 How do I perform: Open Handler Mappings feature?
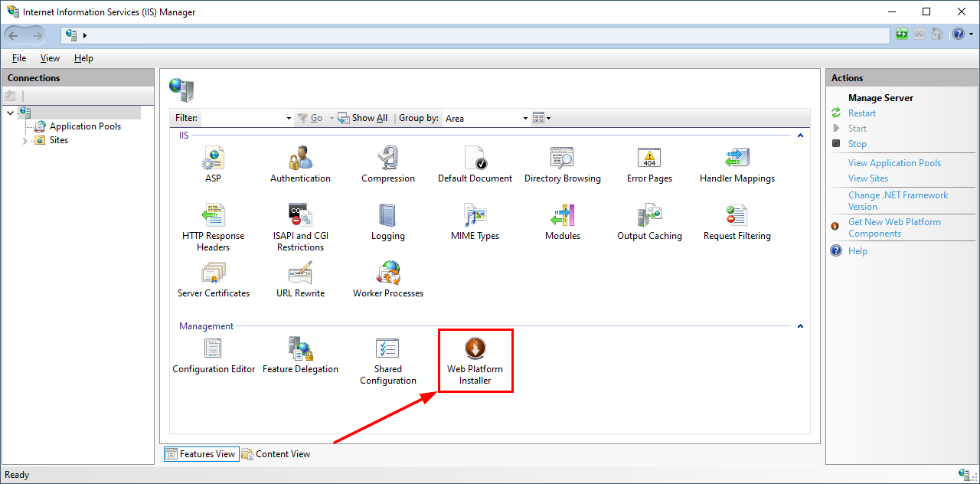tap(737, 165)
